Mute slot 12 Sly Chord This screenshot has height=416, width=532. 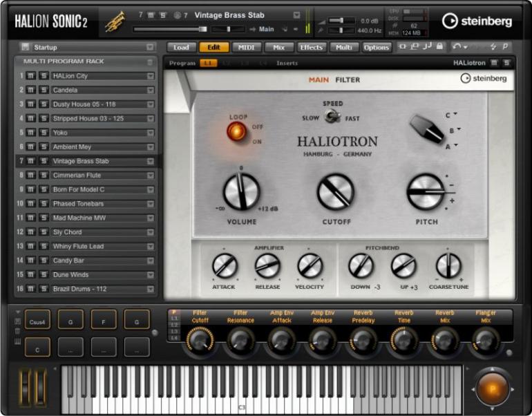click(x=31, y=231)
